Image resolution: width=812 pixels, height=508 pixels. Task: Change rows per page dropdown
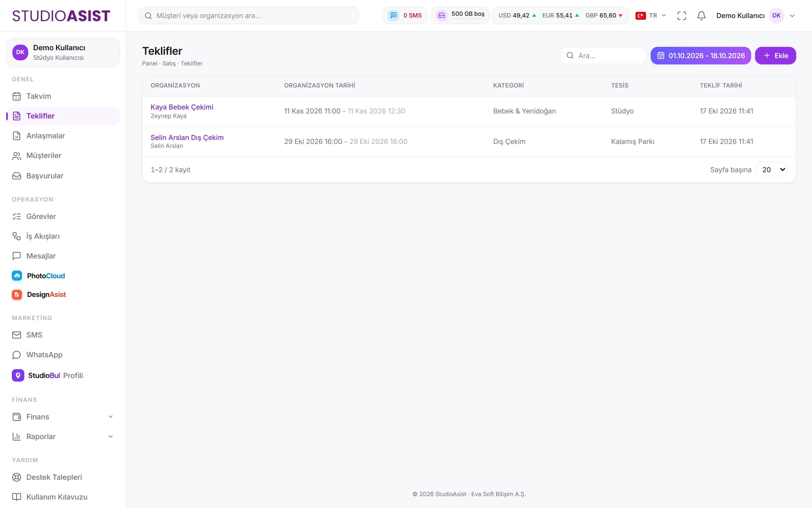tap(771, 170)
